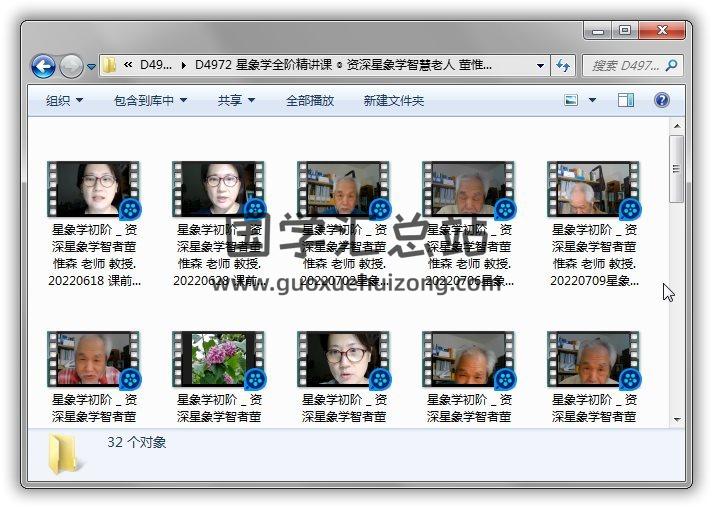Screen dimensions: 713x509
Task: Expand the address bar history dropdown
Action: [x=541, y=66]
